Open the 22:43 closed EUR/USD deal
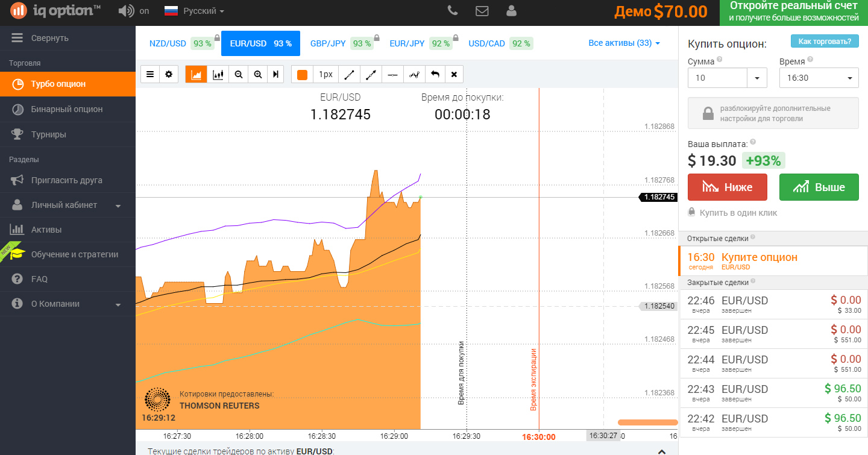868x455 pixels. coord(774,393)
